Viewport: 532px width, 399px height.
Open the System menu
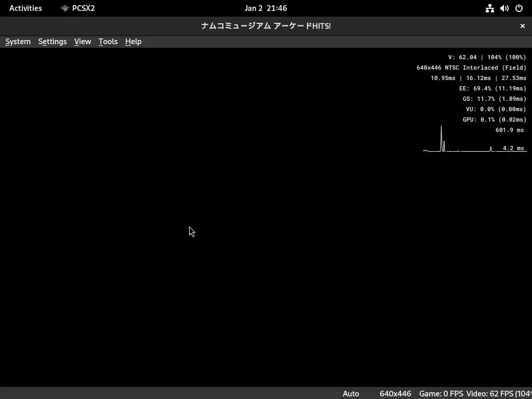pos(18,42)
